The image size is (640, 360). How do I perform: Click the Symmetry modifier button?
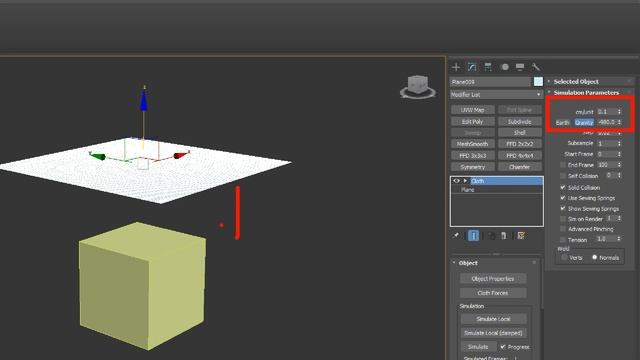[x=473, y=167]
